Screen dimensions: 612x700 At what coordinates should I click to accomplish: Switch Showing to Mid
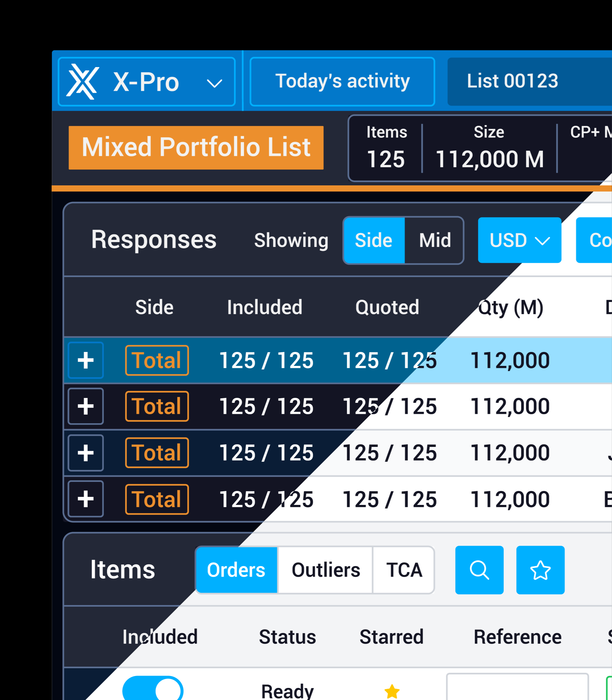[x=435, y=240]
